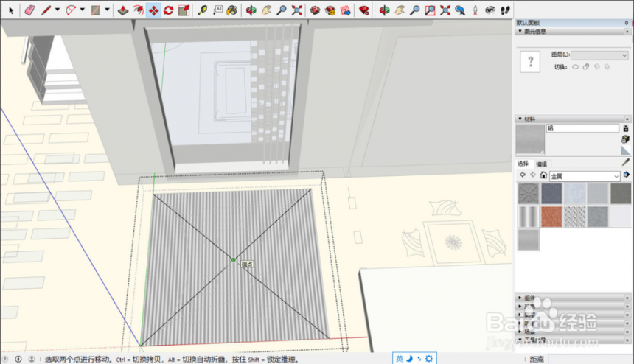Screen dimensions: 634x364
Task: Select the orange rusted metal swatch
Action: click(551, 217)
